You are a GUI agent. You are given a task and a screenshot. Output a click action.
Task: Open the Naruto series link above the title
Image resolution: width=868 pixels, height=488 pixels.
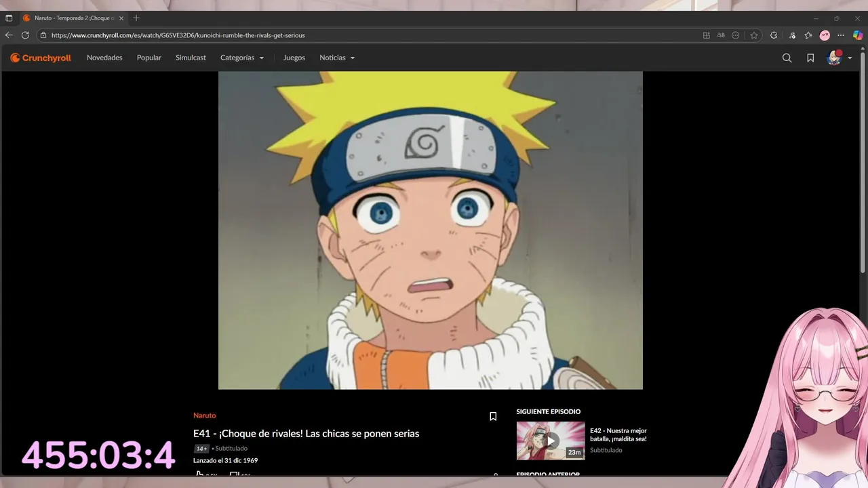[x=204, y=415]
